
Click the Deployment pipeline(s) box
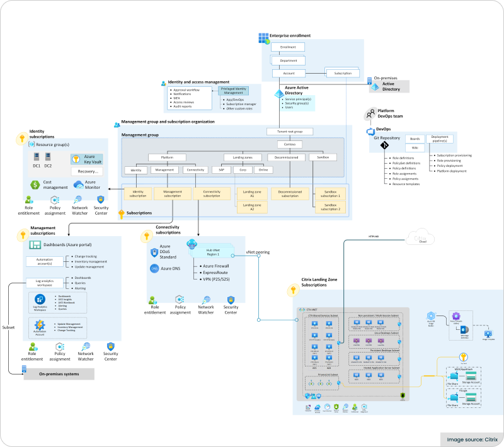click(x=440, y=139)
